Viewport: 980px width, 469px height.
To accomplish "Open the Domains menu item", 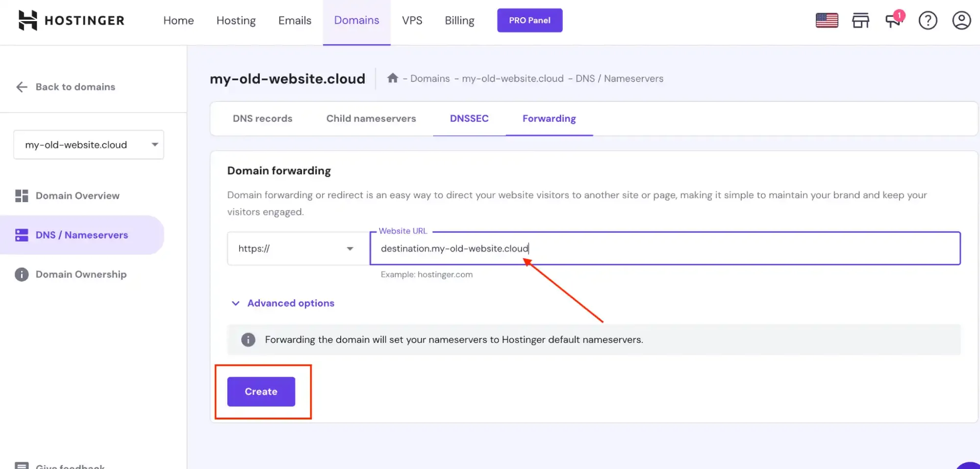I will pos(356,20).
